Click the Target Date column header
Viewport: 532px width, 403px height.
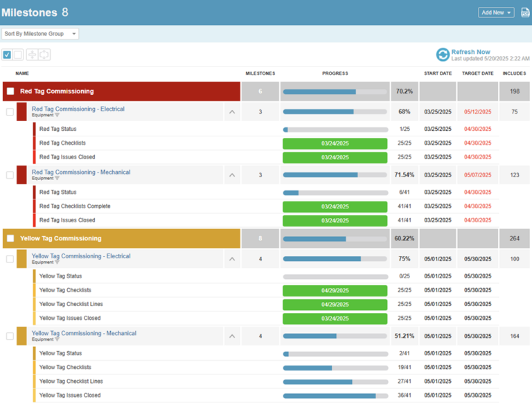[478, 73]
